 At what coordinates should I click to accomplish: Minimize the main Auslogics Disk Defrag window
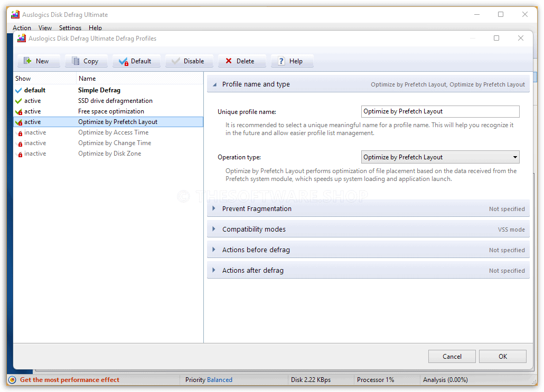(477, 15)
